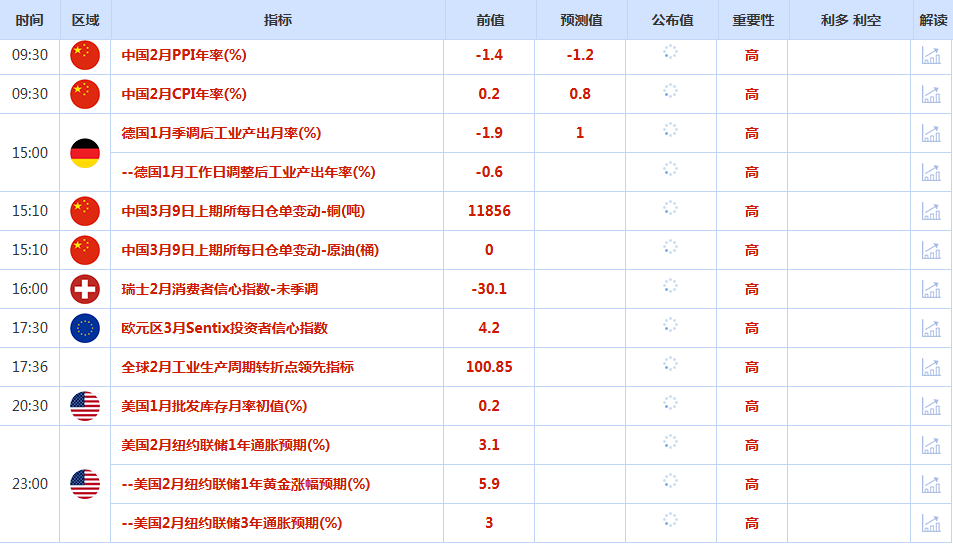Open chart icon for 美国1月批发库存月率 row
The image size is (953, 544).
click(x=931, y=406)
